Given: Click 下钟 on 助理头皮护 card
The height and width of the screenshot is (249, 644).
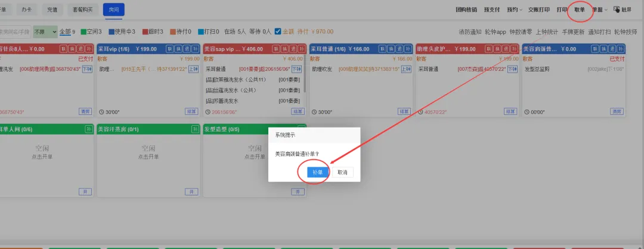Looking at the screenshot, I should point(513,69).
